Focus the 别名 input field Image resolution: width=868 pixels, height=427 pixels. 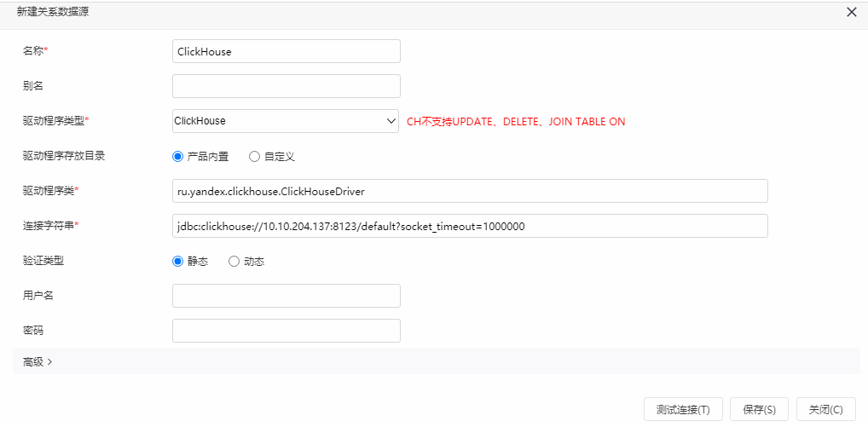286,86
